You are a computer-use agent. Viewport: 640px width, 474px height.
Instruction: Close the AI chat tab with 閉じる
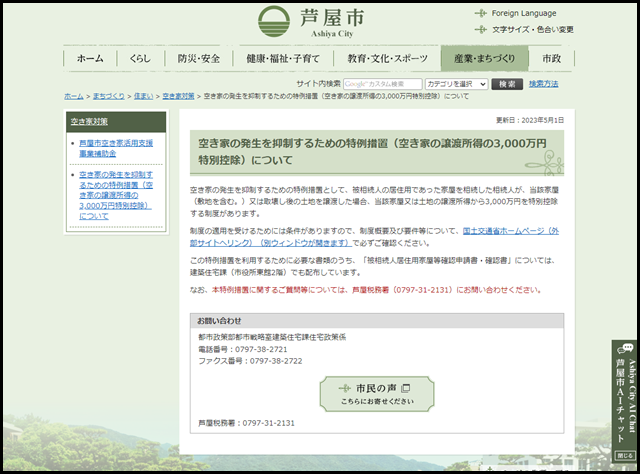[624, 455]
